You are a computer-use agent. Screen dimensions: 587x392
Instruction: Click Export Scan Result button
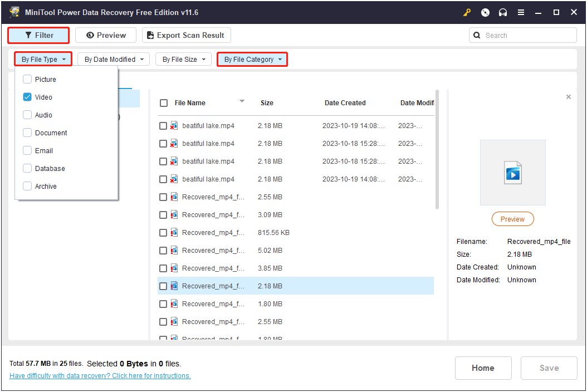tap(187, 35)
